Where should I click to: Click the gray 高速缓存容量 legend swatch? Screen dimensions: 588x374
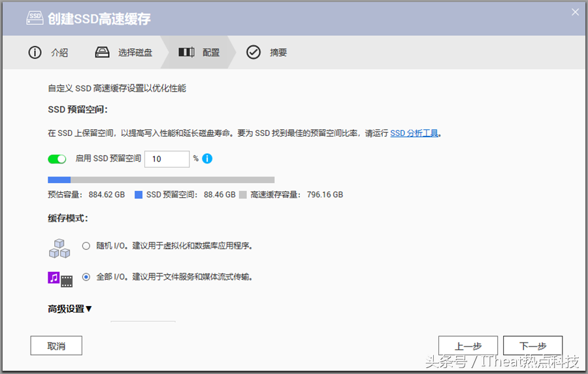tap(242, 195)
